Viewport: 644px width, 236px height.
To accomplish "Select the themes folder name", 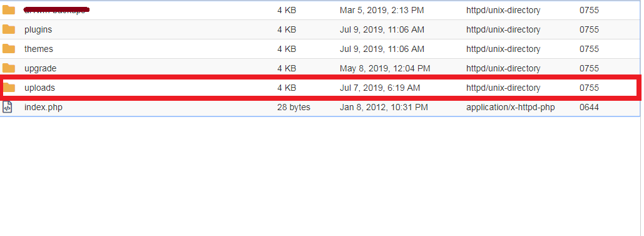I will pos(39,49).
